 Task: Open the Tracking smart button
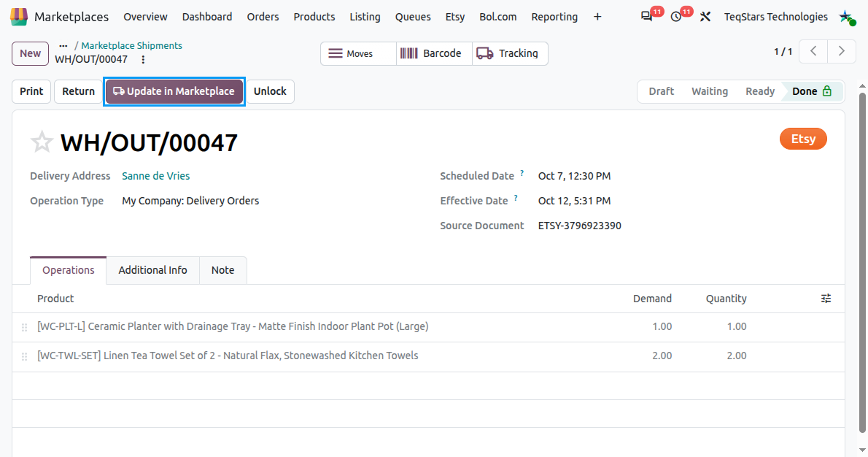coord(510,54)
